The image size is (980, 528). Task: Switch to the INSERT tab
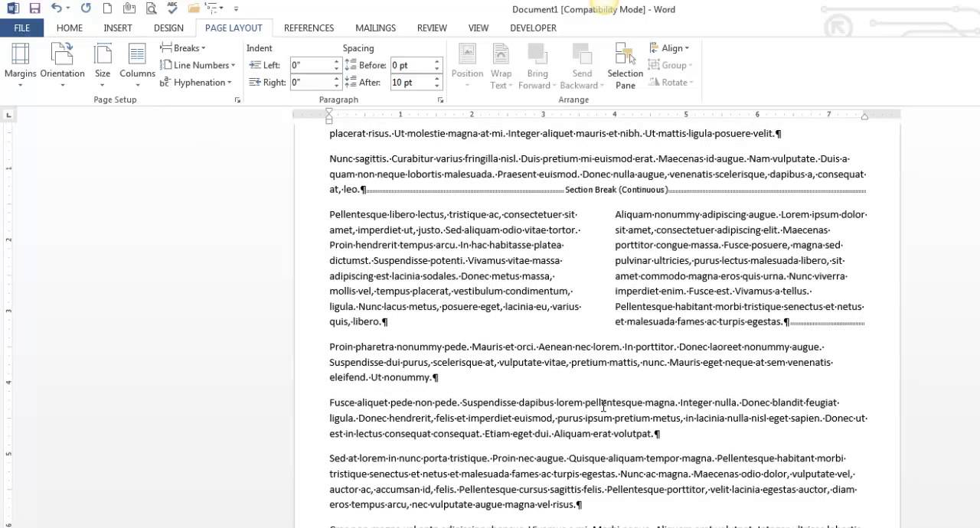click(118, 28)
